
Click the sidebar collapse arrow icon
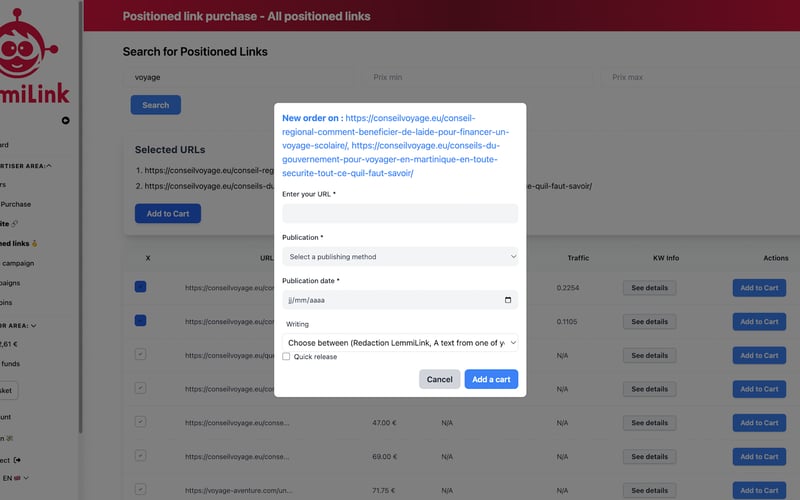coord(66,121)
